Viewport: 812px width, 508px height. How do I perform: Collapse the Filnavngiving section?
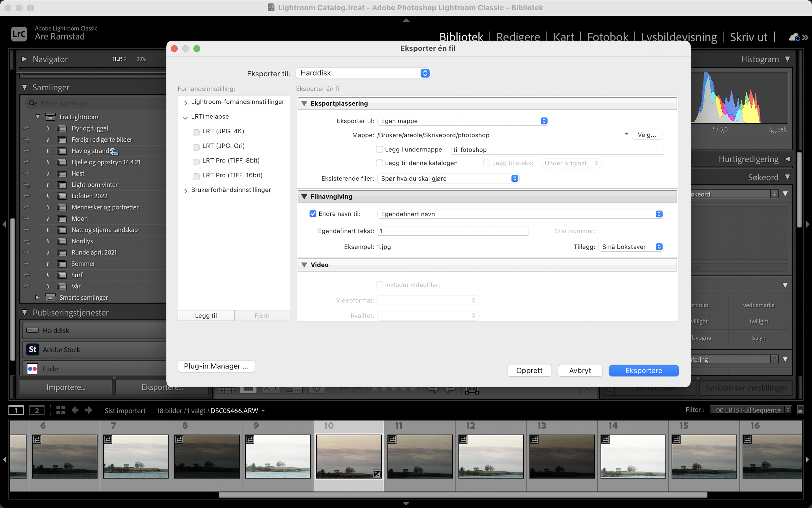click(x=304, y=197)
